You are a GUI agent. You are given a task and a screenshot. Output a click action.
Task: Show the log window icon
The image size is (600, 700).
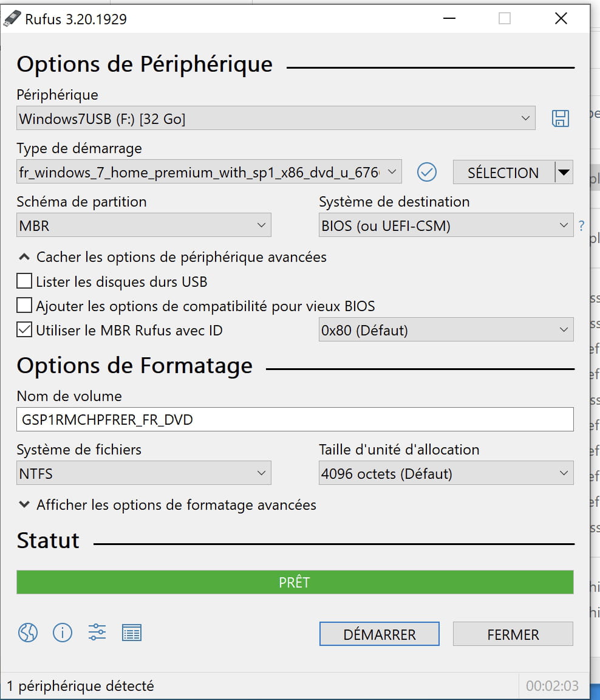[x=132, y=633]
